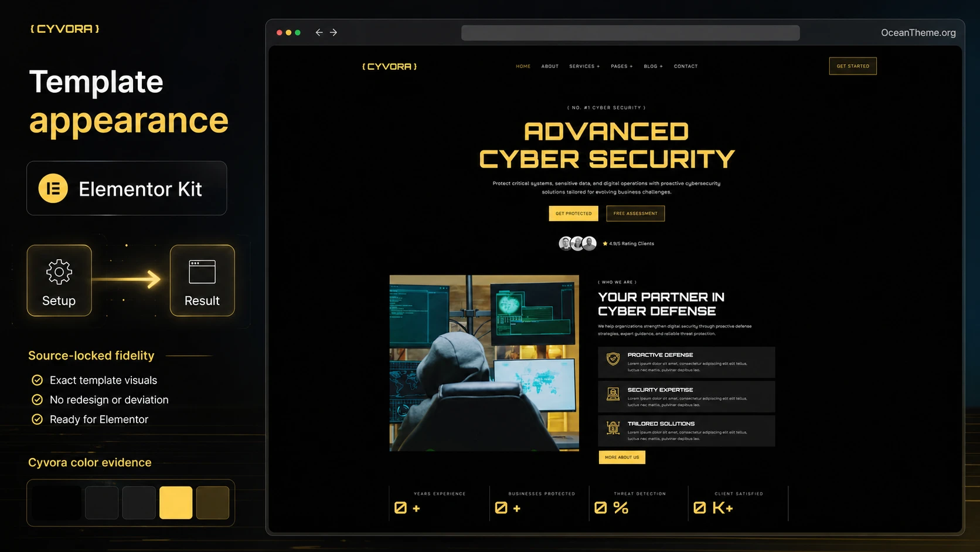The width and height of the screenshot is (980, 552).
Task: Click the Years Experience counter
Action: 438,503
